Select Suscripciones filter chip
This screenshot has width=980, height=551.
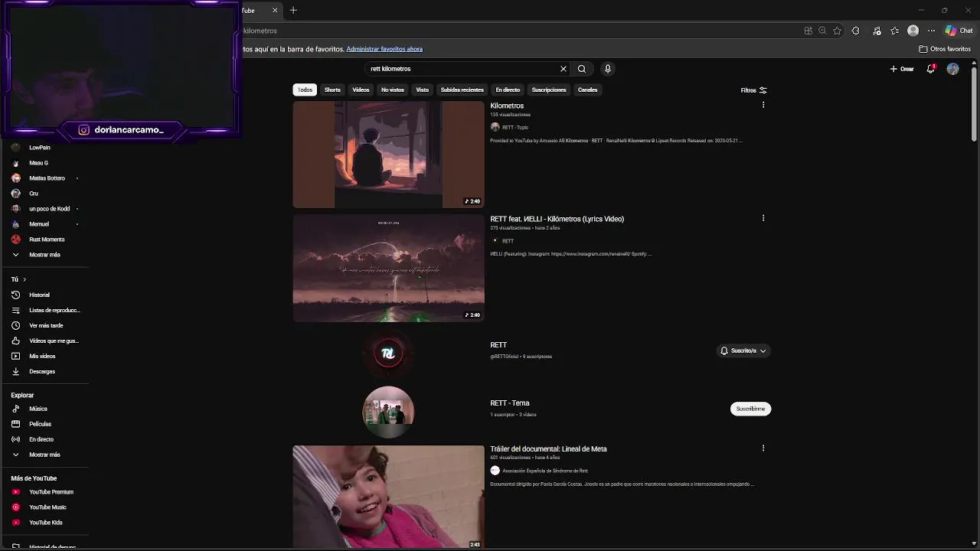click(x=549, y=90)
